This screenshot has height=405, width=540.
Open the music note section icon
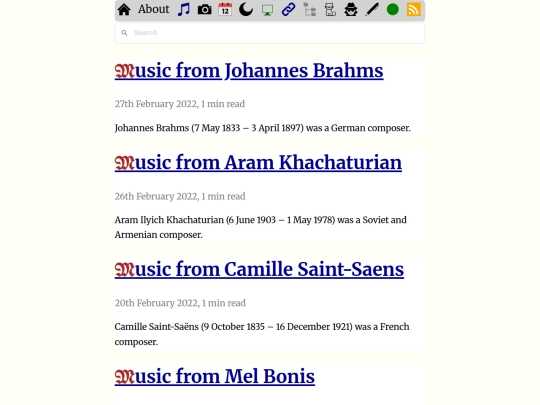click(x=184, y=9)
